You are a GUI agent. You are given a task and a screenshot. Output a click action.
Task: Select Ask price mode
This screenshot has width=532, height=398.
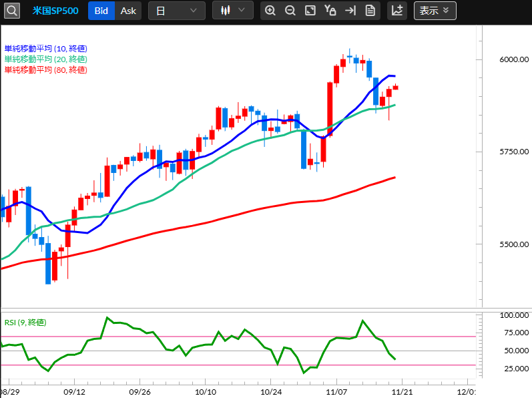[x=128, y=11]
